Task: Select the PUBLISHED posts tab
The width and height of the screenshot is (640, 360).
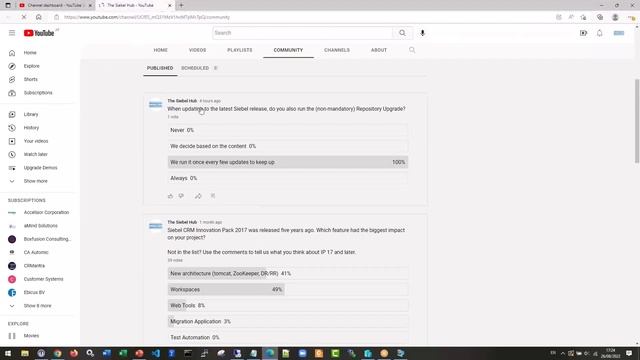Action: tap(160, 68)
